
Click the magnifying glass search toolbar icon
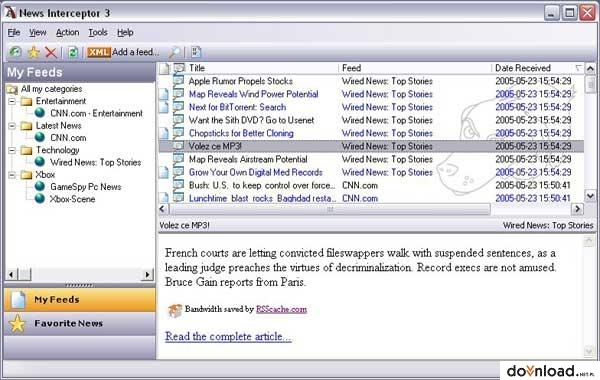point(175,52)
